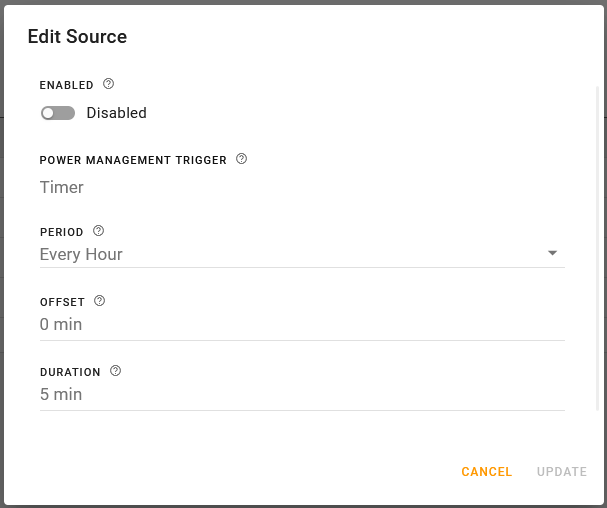Click the Duration label text
Image resolution: width=607 pixels, height=508 pixels.
click(70, 372)
